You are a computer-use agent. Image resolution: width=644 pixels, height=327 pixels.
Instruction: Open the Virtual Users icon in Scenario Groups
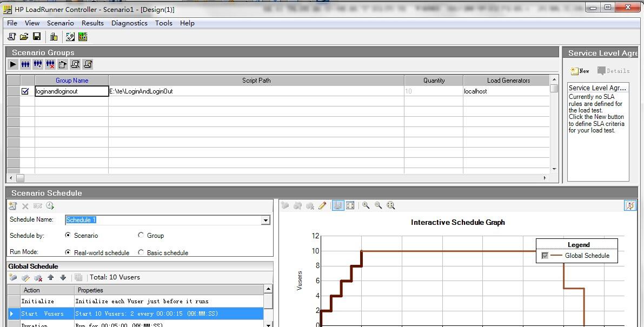[25, 64]
